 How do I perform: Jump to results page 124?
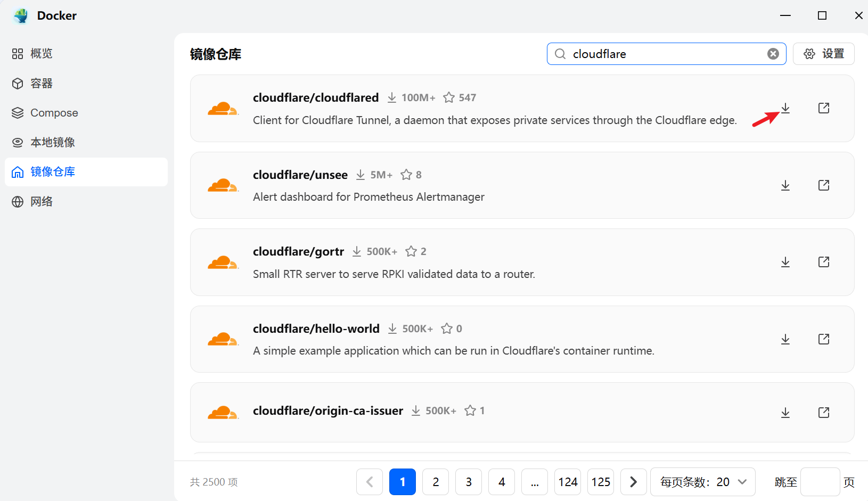point(568,482)
